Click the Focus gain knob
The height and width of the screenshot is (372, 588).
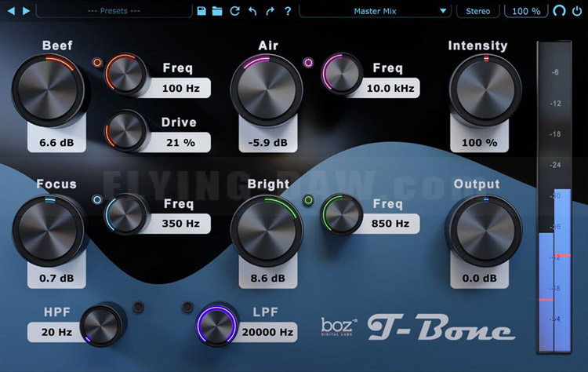click(x=48, y=231)
